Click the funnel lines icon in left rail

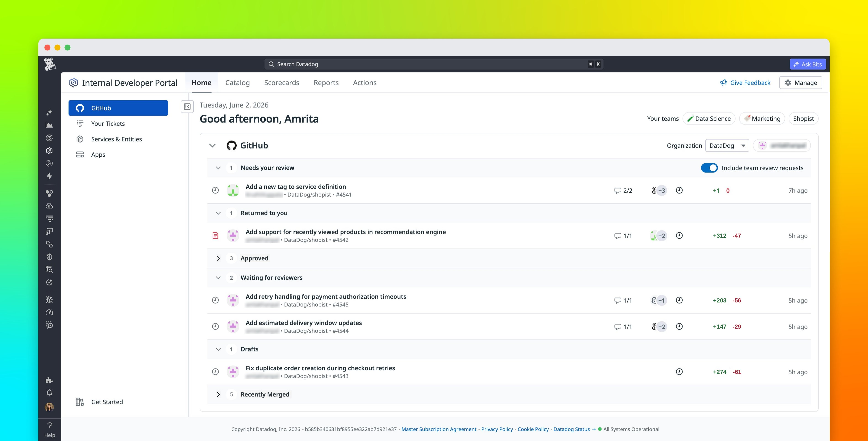click(50, 219)
